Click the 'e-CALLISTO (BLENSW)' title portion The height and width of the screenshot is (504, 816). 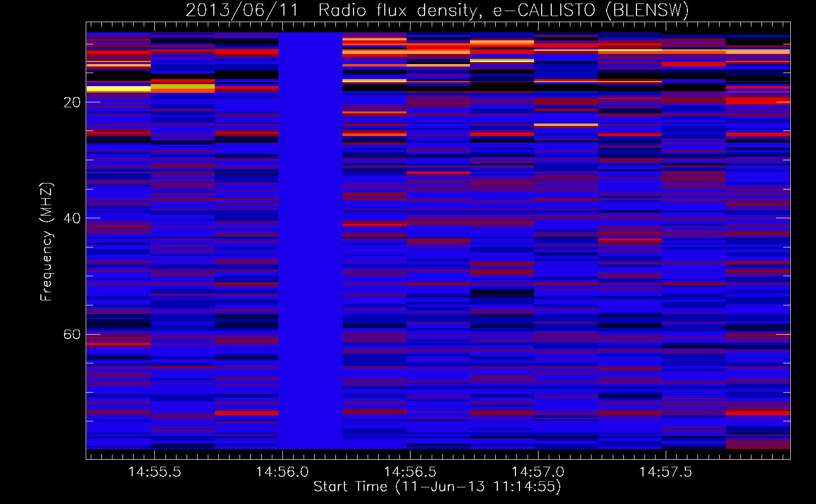pos(591,11)
